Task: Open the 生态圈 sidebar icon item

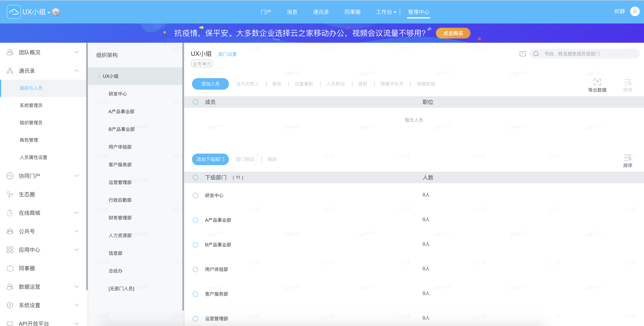Action: coord(10,194)
